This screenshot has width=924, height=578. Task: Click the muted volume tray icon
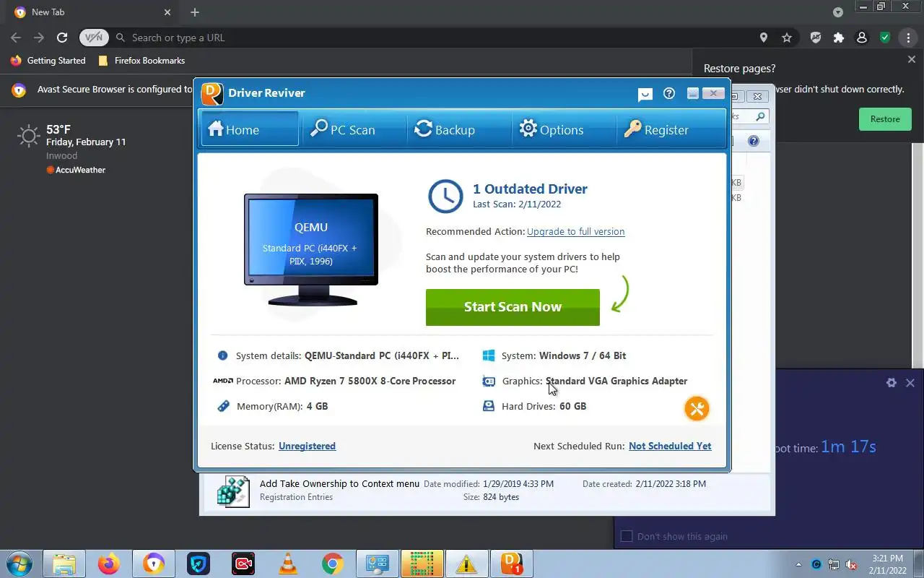(x=852, y=564)
